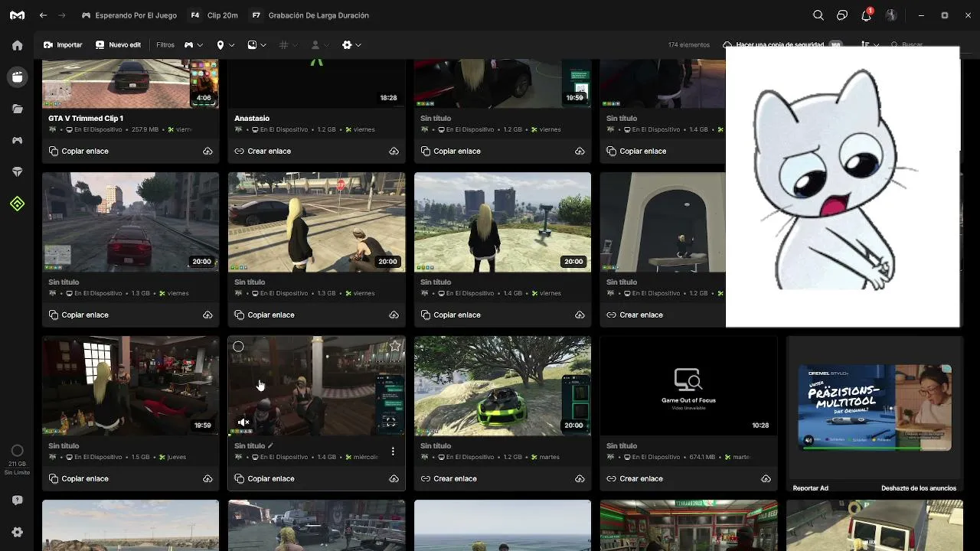Screen dimensions: 980x551
Task: Click the Reportar Ad link
Action: pos(810,488)
